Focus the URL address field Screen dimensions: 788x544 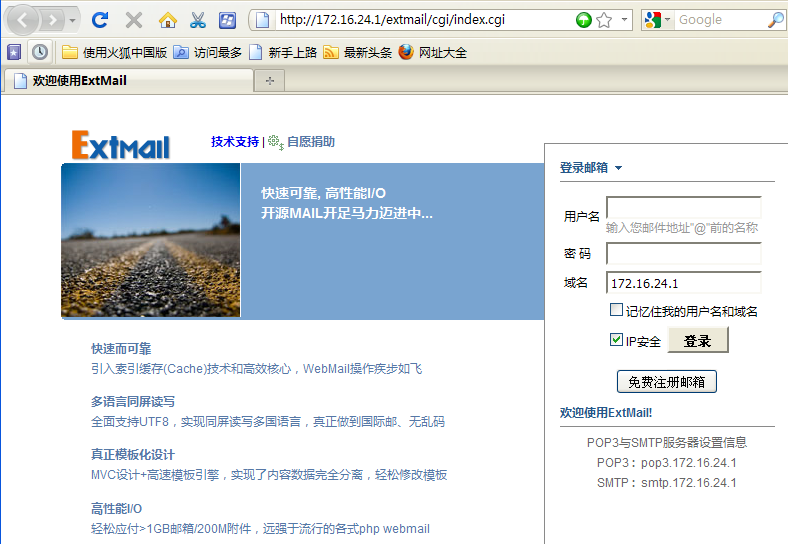[x=425, y=20]
